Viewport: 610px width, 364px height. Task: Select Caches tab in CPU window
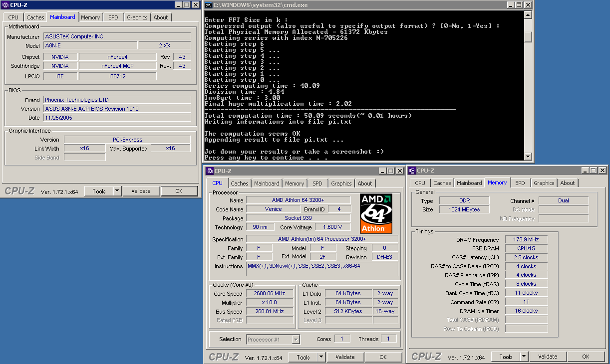(x=240, y=183)
